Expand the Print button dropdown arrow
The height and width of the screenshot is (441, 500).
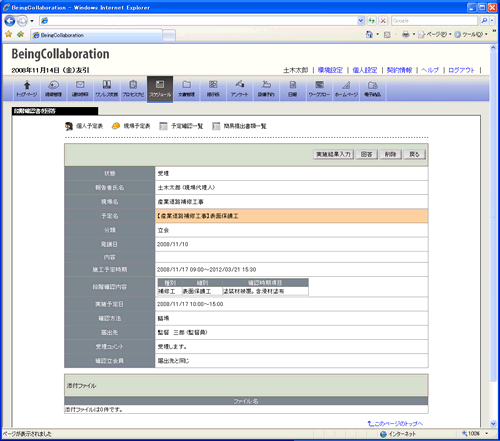coord(414,34)
